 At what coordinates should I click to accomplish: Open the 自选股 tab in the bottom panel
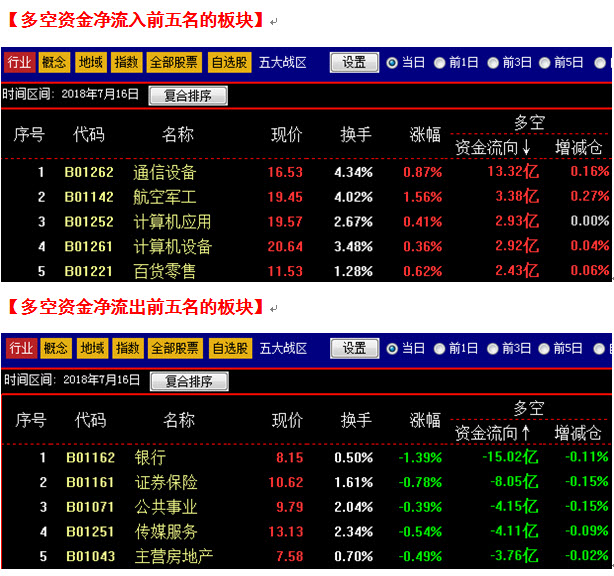point(231,348)
